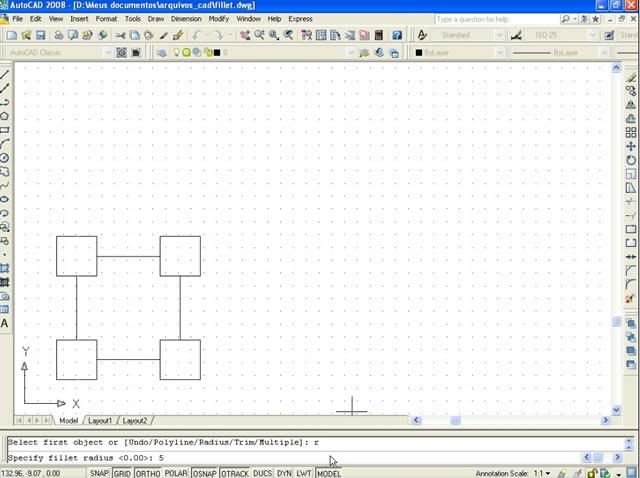Toggle SNAP mode in status bar

[98, 473]
